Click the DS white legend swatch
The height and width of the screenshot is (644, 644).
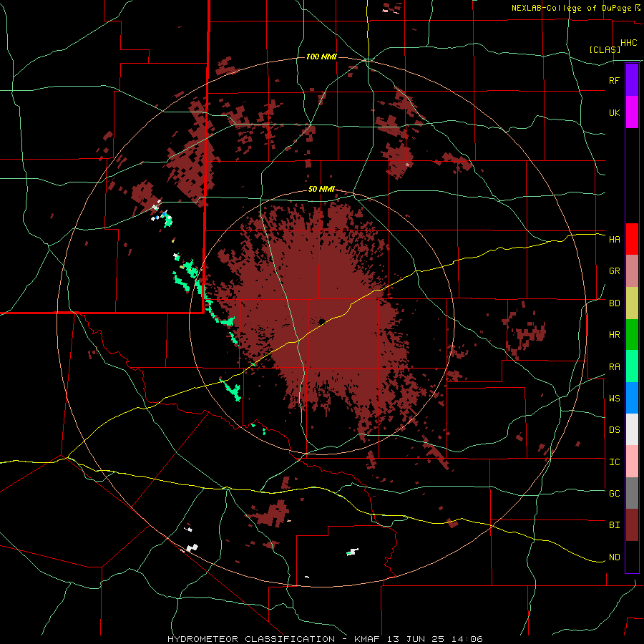[x=632, y=429]
